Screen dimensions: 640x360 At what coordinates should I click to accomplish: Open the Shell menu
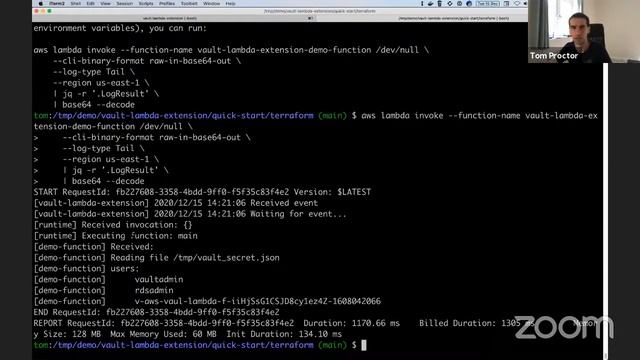point(76,3)
